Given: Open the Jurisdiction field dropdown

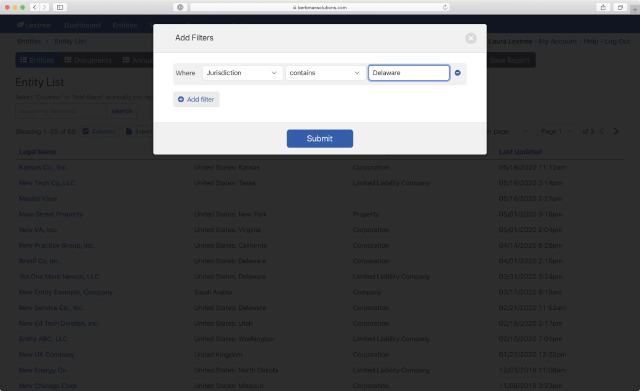Looking at the screenshot, I should tap(242, 73).
